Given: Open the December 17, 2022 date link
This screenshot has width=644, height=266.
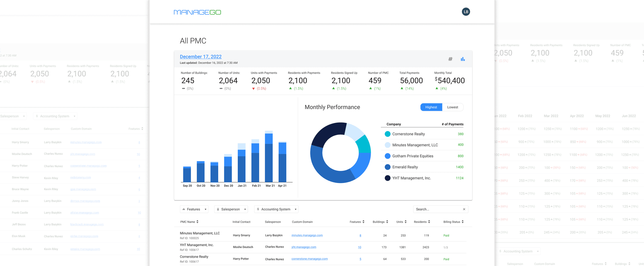Looking at the screenshot, I should pyautogui.click(x=201, y=57).
